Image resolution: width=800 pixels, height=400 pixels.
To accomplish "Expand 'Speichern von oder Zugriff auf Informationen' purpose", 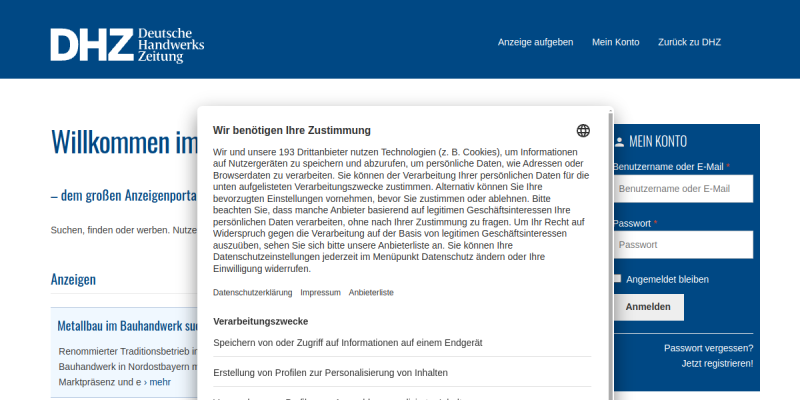I will 402,343.
